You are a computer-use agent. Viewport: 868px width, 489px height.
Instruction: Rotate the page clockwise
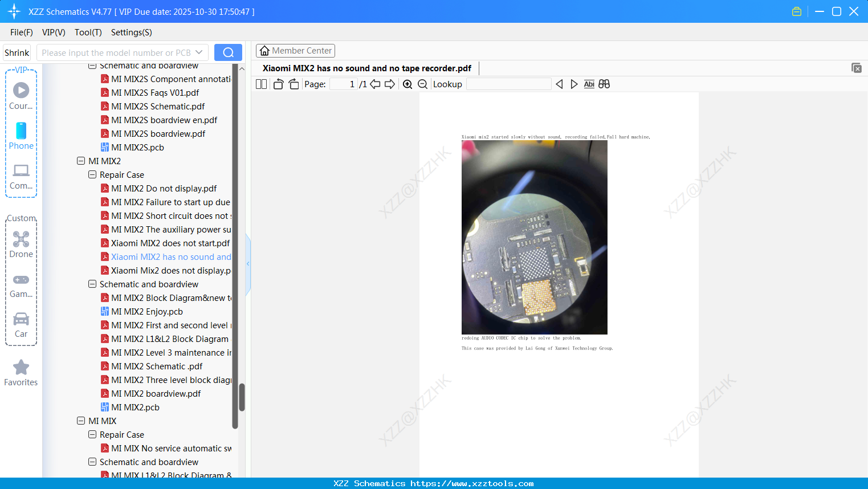point(294,84)
